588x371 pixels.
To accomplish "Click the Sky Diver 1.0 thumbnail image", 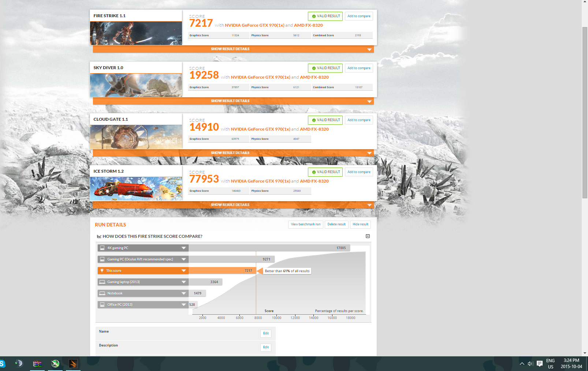I will pyautogui.click(x=136, y=85).
